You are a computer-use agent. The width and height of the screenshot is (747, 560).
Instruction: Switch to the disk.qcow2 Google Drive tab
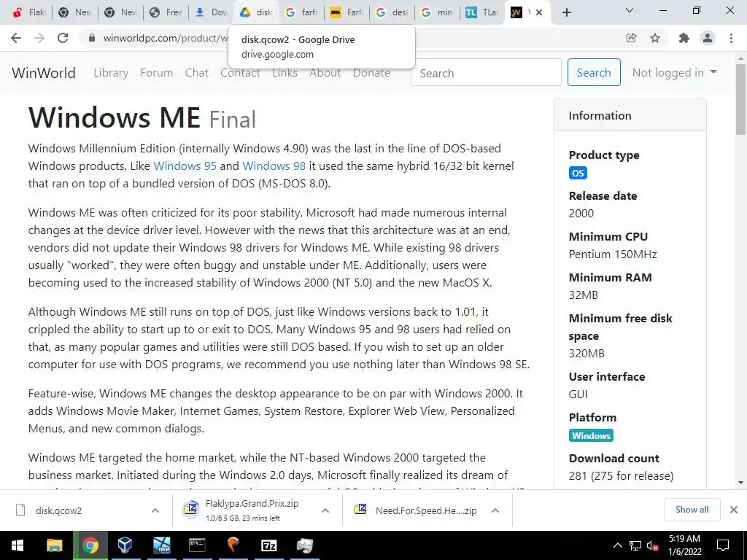click(x=256, y=12)
